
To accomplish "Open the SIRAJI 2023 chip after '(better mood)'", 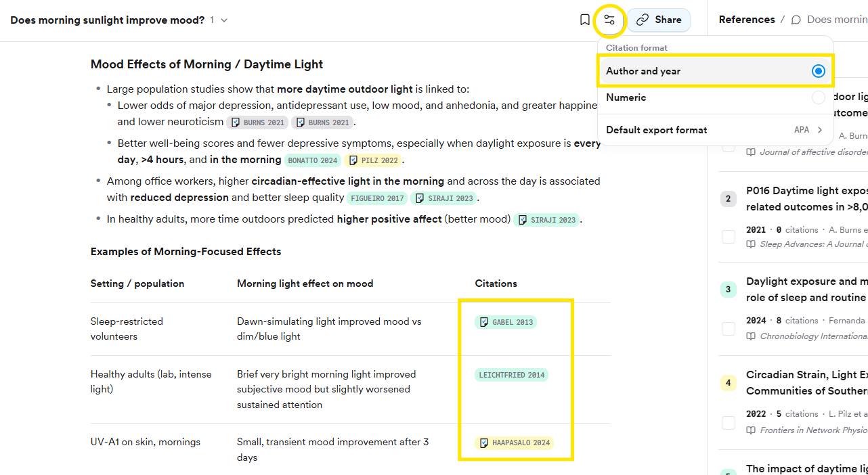I will 547,220.
